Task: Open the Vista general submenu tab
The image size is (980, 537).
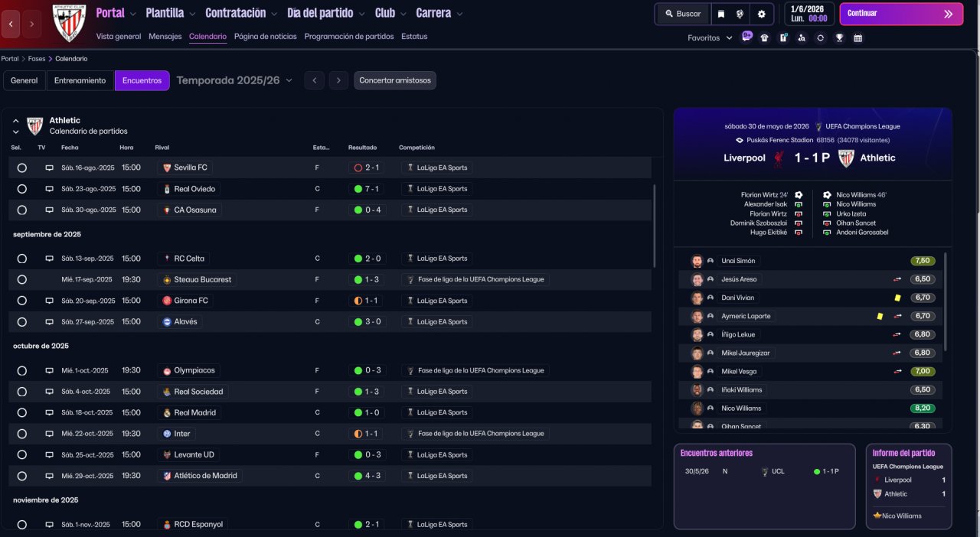Action: point(119,37)
